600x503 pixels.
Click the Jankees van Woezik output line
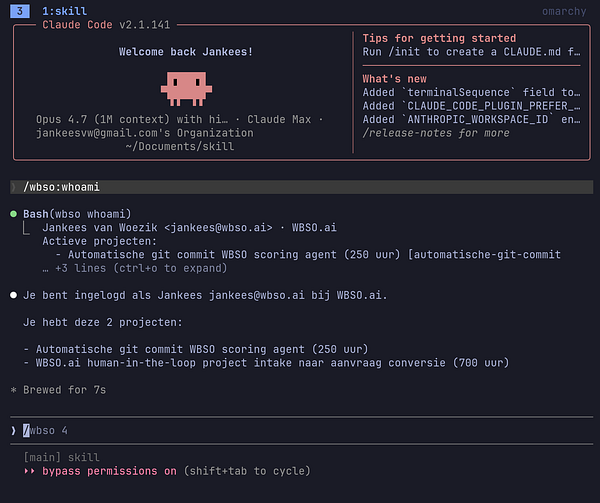[x=189, y=228]
